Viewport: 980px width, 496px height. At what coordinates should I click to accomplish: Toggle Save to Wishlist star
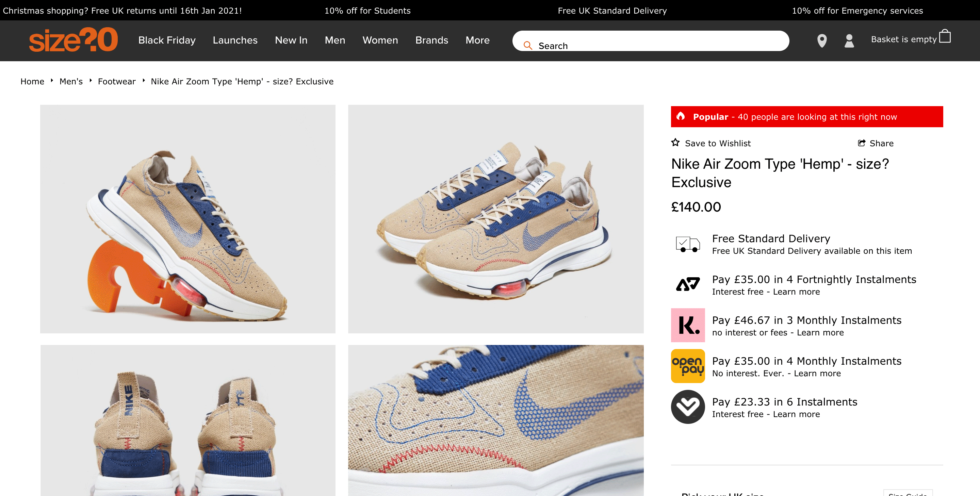coord(675,143)
